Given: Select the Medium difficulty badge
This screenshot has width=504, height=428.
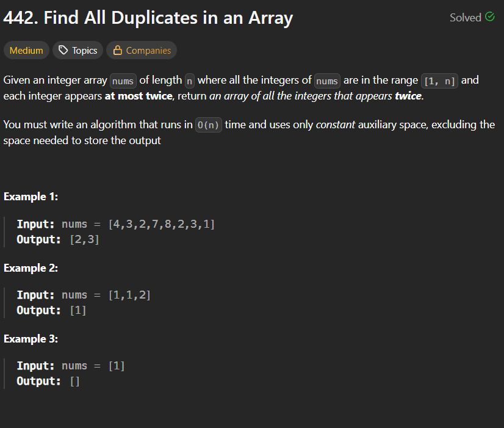Looking at the screenshot, I should [x=26, y=50].
